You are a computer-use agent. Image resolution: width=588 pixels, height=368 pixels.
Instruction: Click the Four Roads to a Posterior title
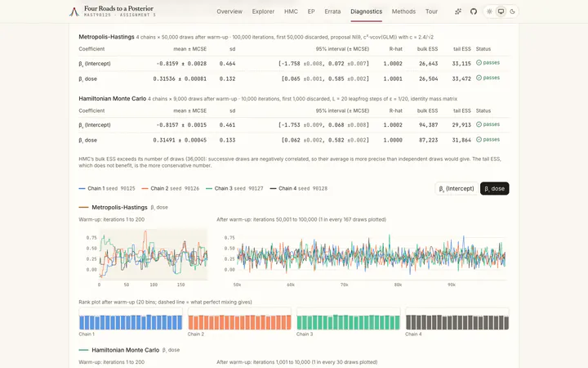click(119, 8)
